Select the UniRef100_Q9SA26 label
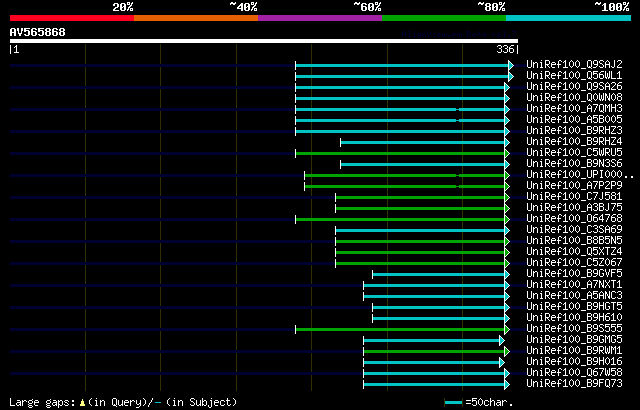 tap(574, 86)
